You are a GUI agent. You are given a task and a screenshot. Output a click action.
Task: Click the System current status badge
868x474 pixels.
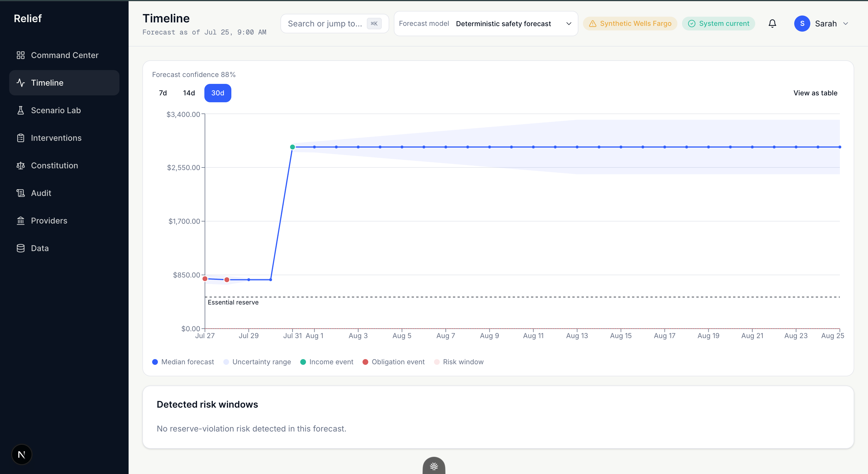coord(718,24)
